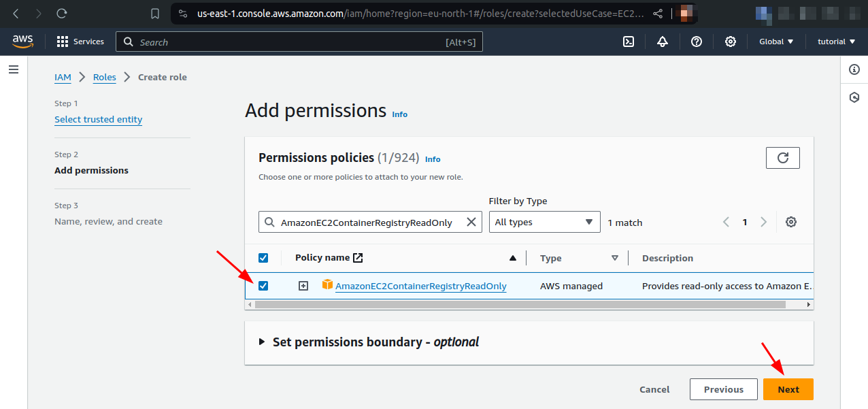Screen dimensions: 868x409
Task: Expand the policy details with the plus icon
Action: (x=303, y=286)
